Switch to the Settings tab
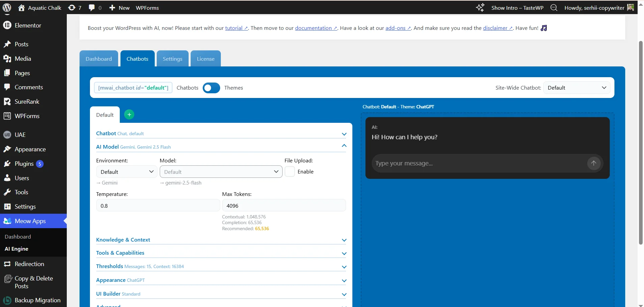 click(172, 58)
